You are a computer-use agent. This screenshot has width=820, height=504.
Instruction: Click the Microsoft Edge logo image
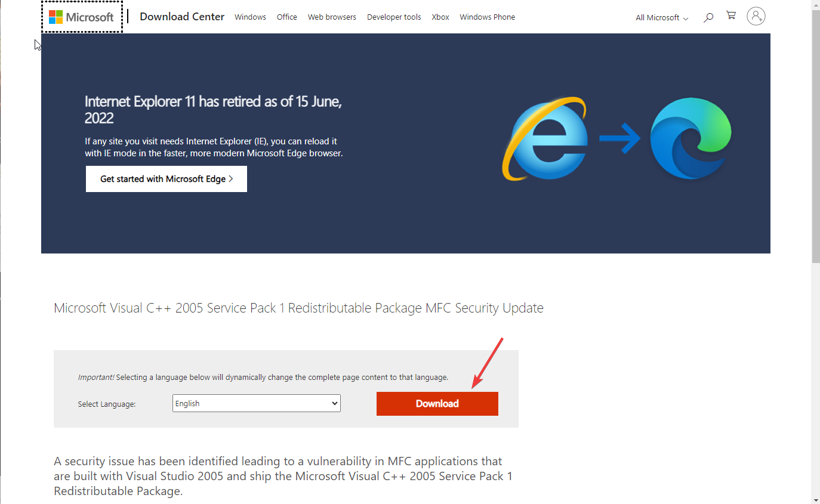click(691, 139)
